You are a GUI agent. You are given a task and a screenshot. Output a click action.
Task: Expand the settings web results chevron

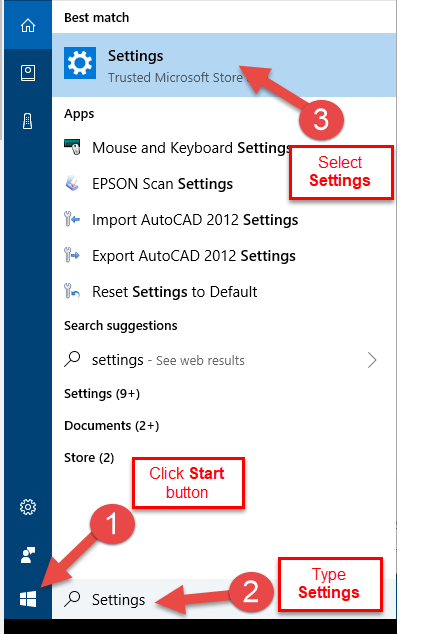tap(372, 360)
